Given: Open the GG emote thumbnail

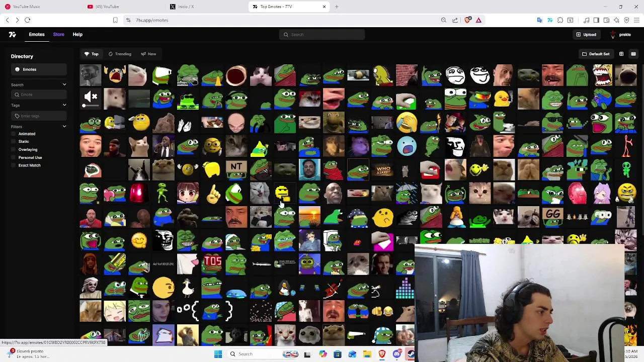Looking at the screenshot, I should [x=553, y=217].
